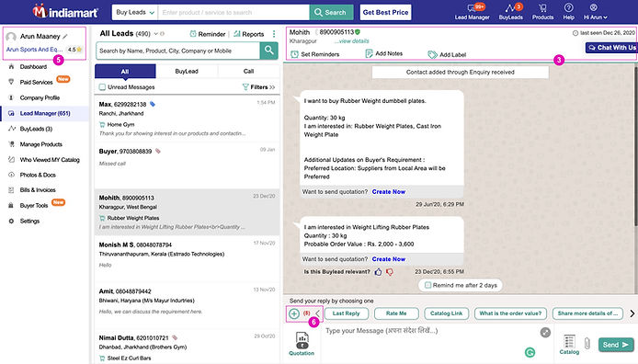Edit profile name pencil icon
Screen dimensions: 638x364
coord(65,36)
